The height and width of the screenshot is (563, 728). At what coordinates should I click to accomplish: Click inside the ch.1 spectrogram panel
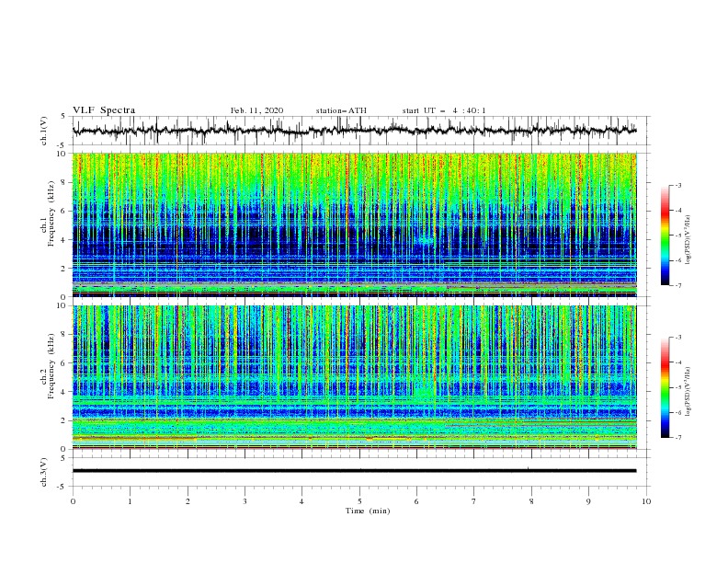[355, 224]
